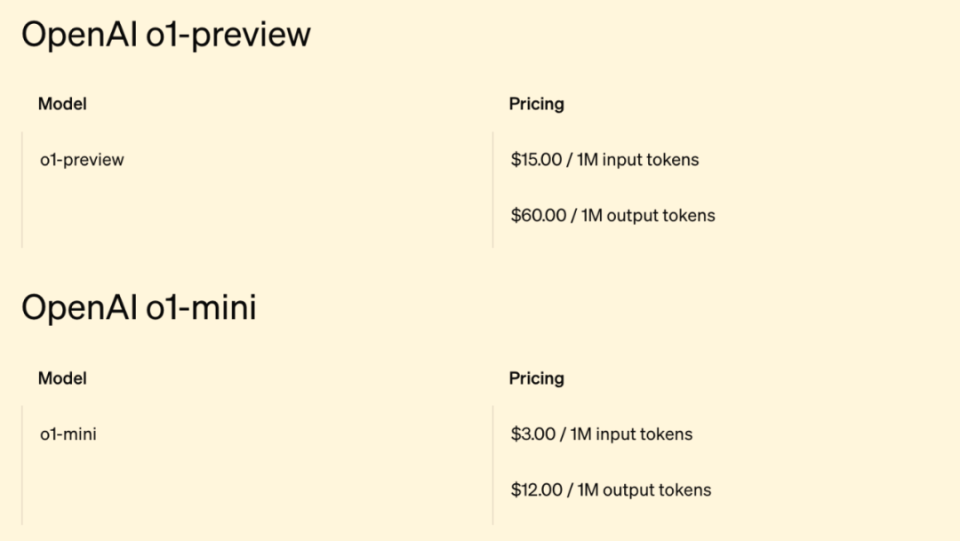Click the vertical divider left of $15.00 pricing
960x541 pixels.
click(493, 190)
